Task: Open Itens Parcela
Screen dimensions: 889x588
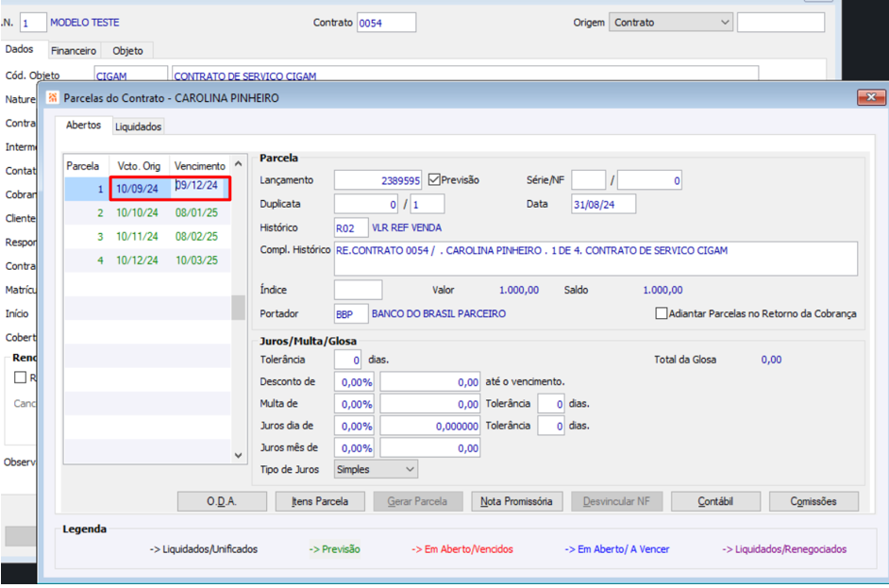Action: [x=320, y=501]
